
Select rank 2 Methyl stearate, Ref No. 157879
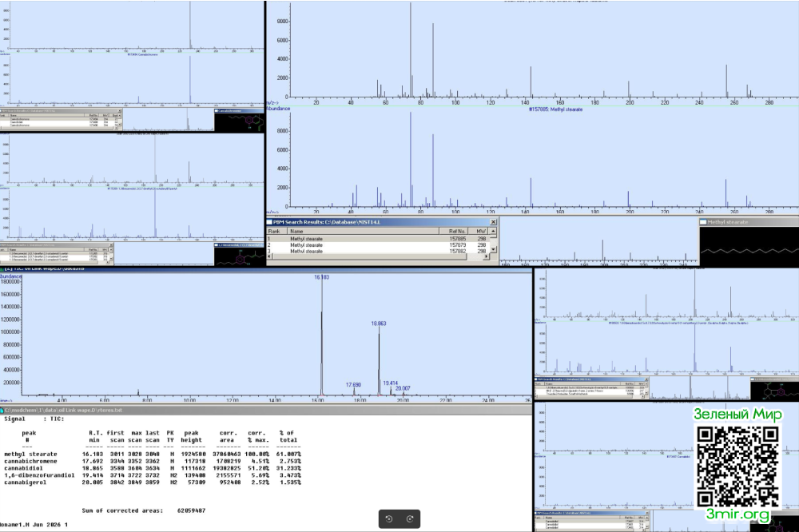click(378, 245)
